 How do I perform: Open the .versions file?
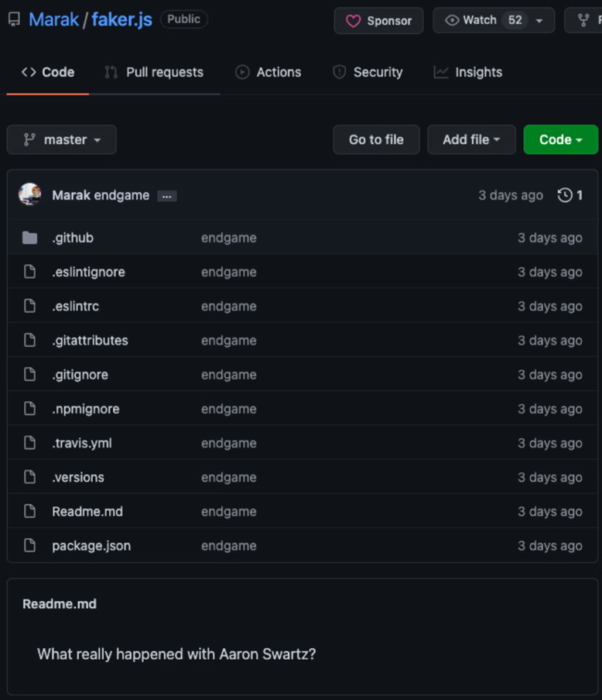click(78, 477)
